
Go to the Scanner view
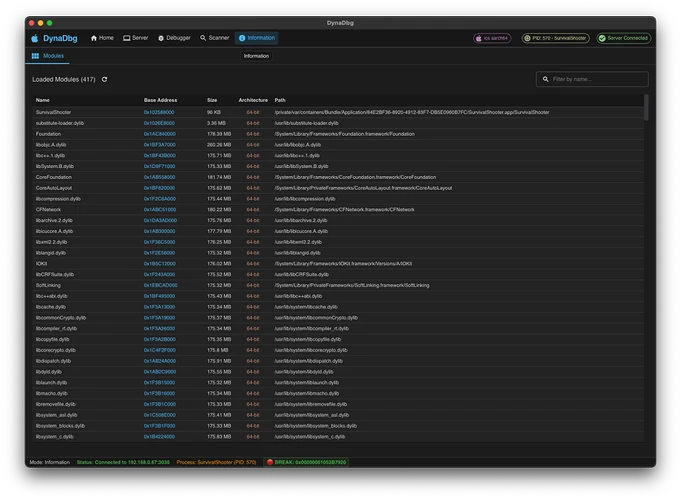[214, 38]
